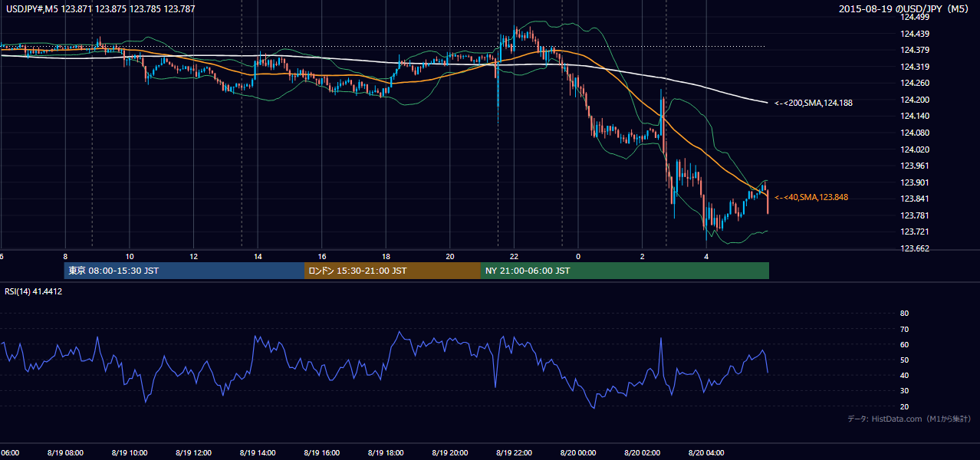
Task: Click hour label 16 on the price chart axis
Action: click(323, 256)
